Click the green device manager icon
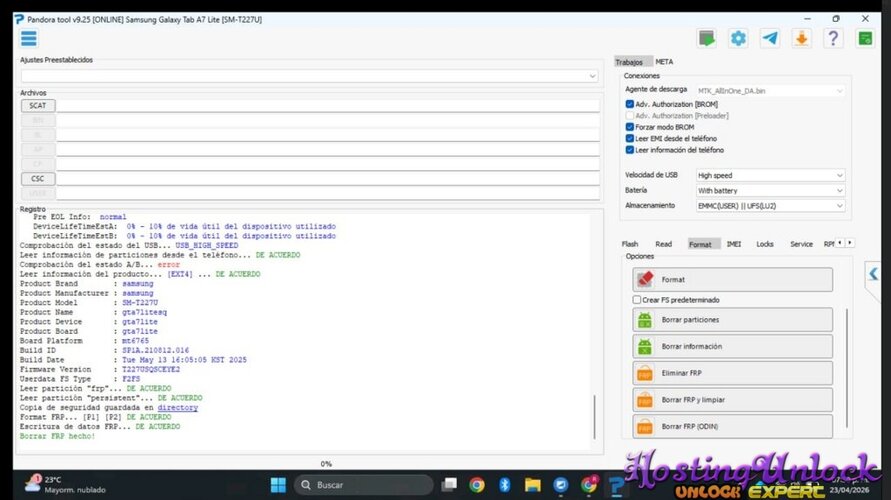 pos(865,39)
